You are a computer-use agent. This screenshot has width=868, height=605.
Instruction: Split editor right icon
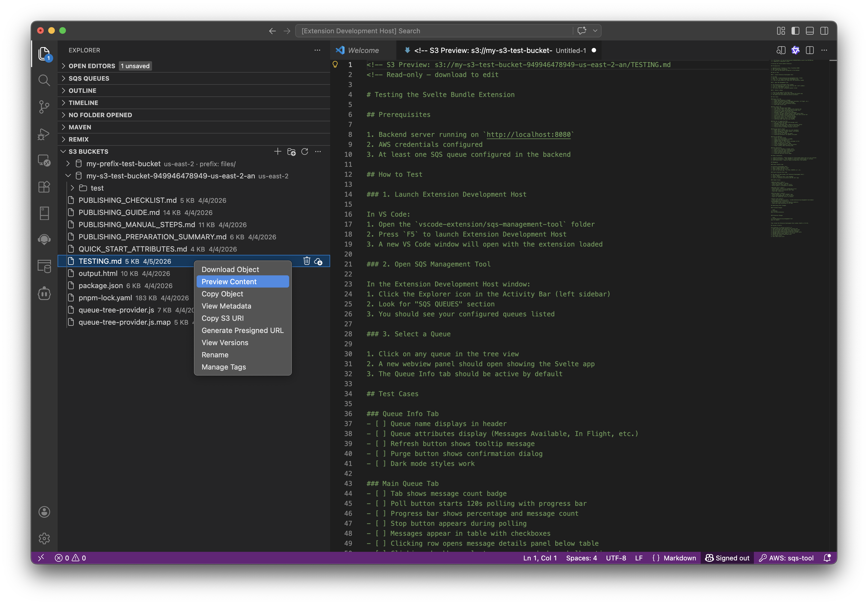pyautogui.click(x=810, y=50)
